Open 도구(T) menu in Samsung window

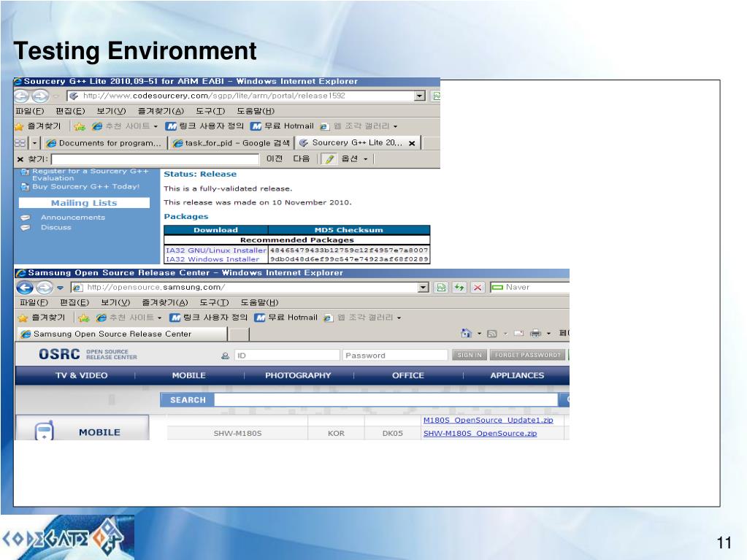[214, 302]
